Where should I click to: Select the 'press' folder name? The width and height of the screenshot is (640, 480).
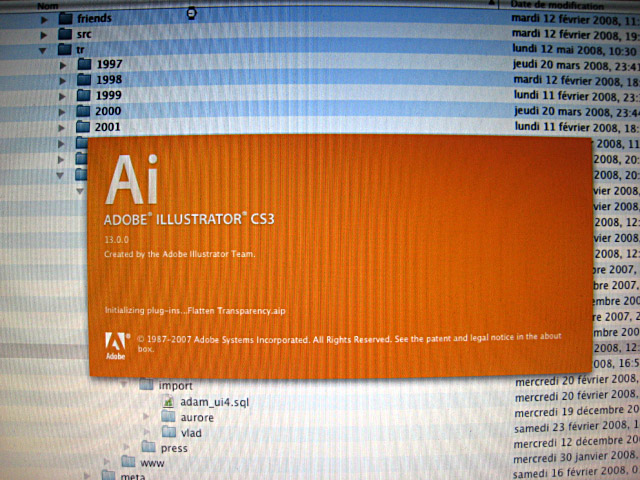pos(174,448)
